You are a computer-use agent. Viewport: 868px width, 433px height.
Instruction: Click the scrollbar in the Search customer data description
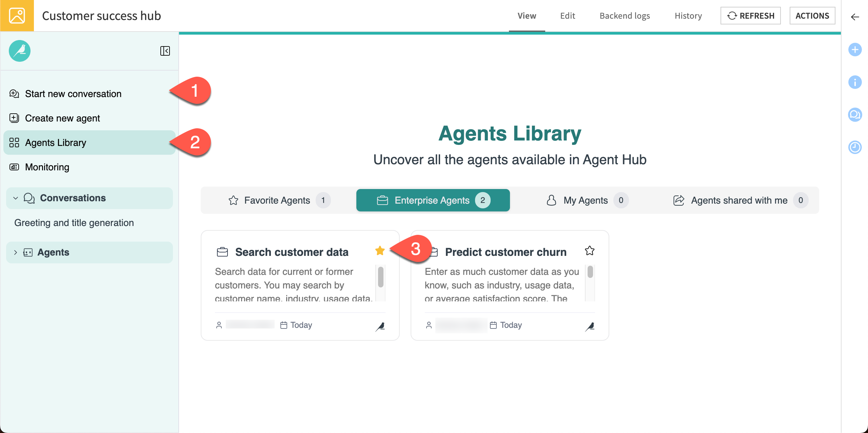[x=380, y=277]
